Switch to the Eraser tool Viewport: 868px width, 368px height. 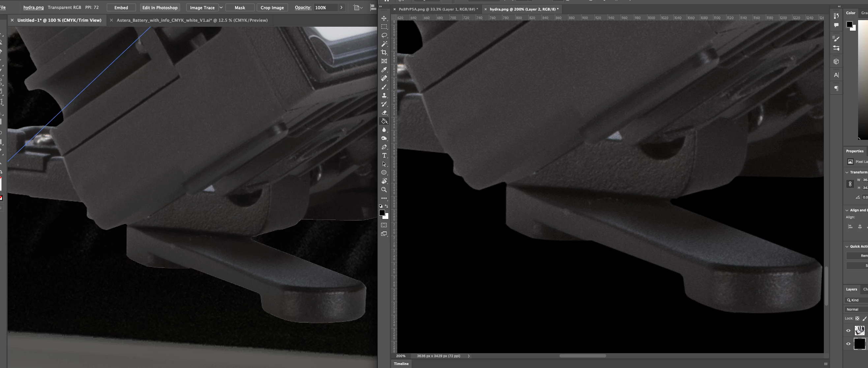(x=384, y=112)
